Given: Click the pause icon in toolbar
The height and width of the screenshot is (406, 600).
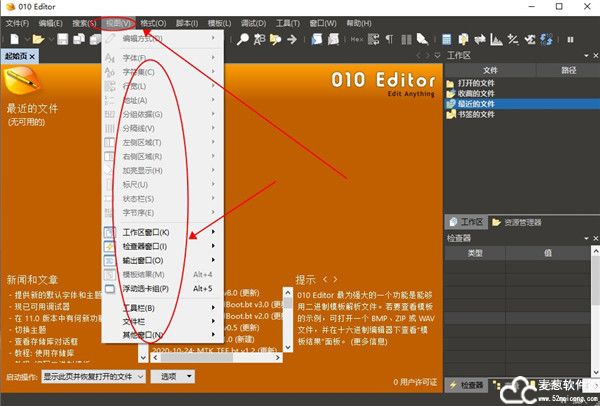Looking at the screenshot, I should [570, 39].
